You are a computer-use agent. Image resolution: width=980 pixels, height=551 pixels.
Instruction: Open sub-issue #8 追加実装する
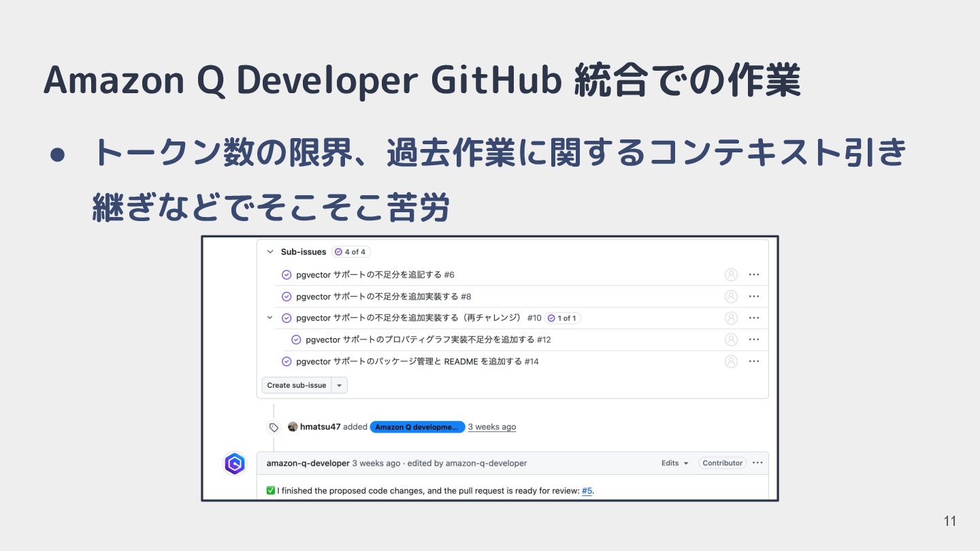coord(384,297)
